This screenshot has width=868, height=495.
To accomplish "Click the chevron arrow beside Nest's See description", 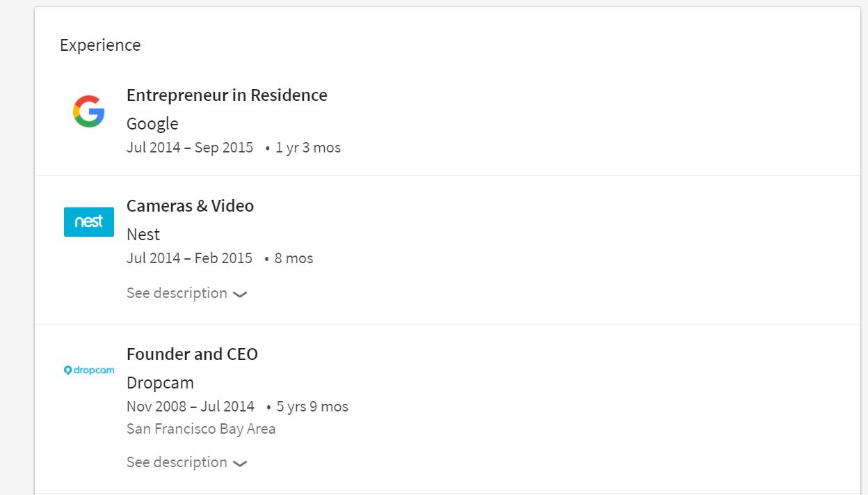I will [x=240, y=294].
